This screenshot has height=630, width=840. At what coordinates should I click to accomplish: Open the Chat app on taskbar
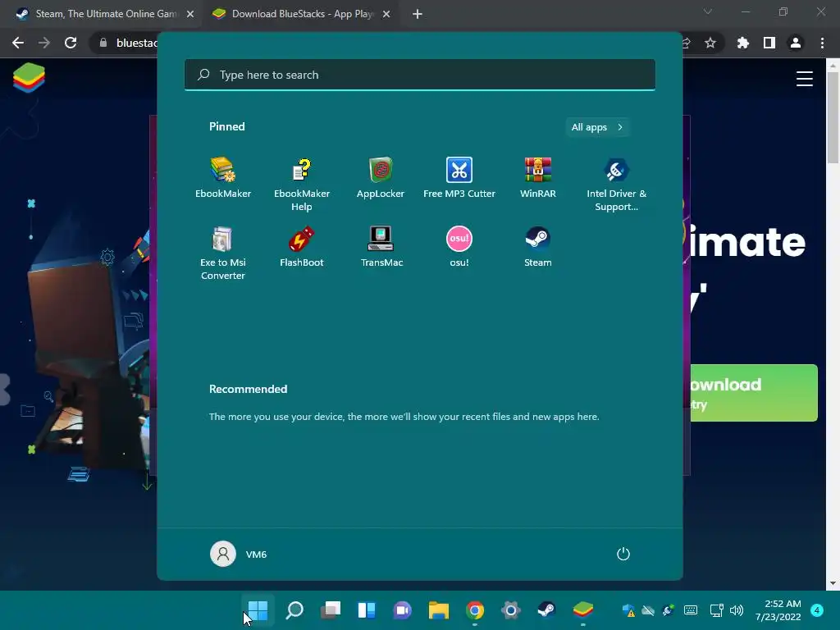coord(402,609)
